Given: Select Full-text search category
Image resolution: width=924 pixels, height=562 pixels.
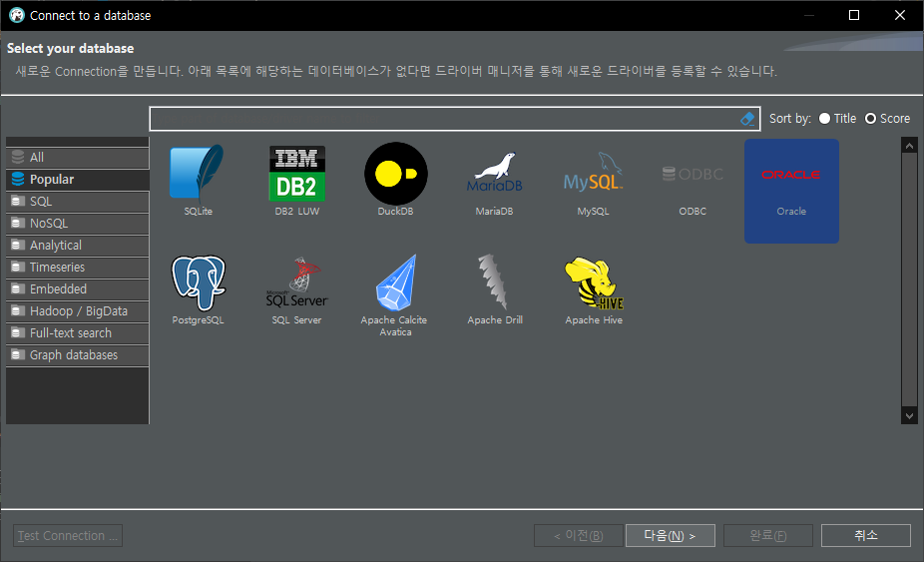Looking at the screenshot, I should (77, 333).
